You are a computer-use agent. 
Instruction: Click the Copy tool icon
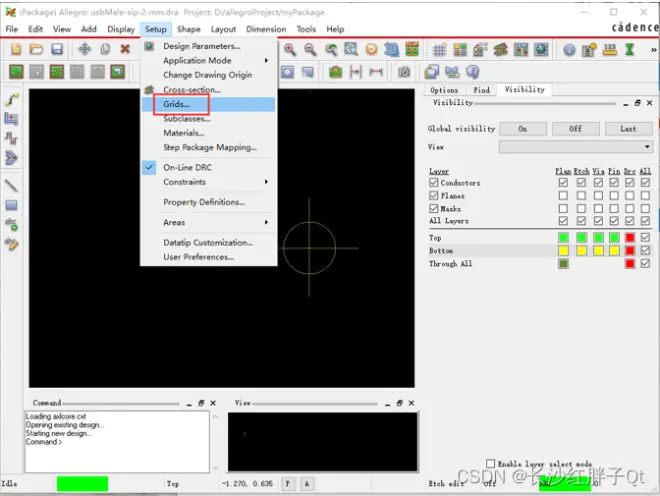tap(105, 49)
